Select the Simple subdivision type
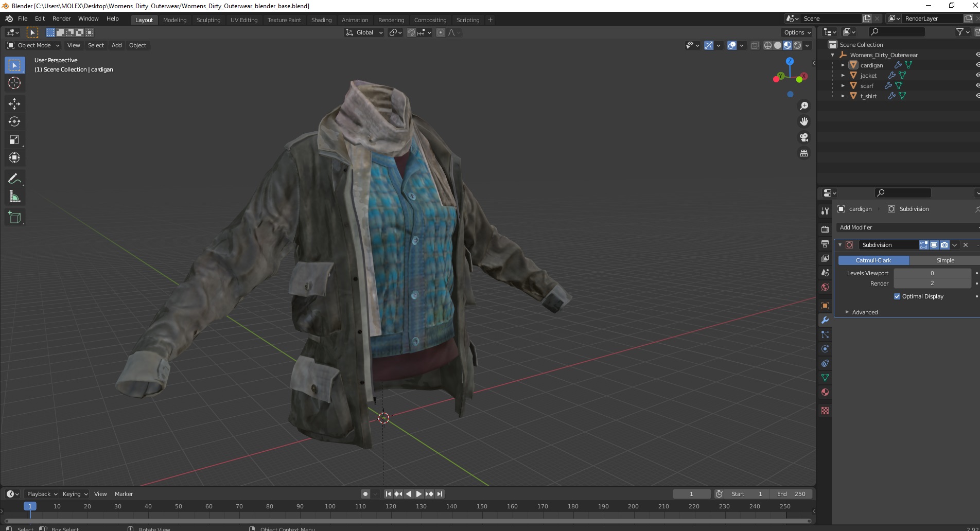Viewport: 980px width, 531px height. tap(945, 260)
